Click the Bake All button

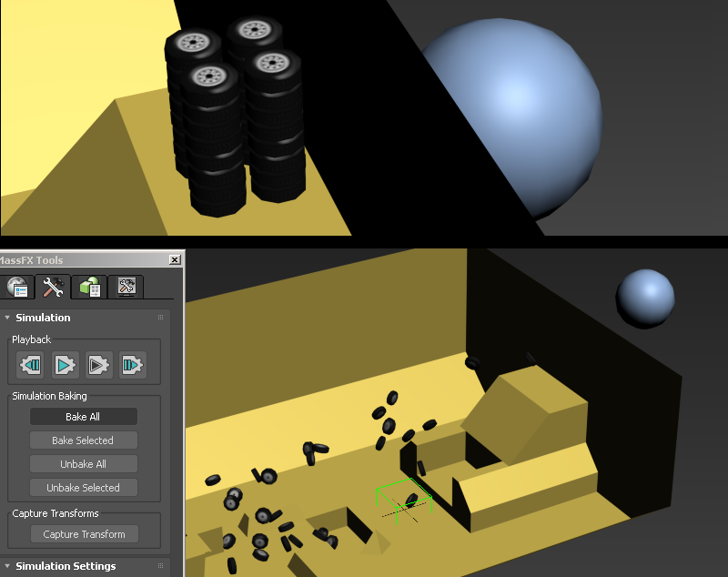pos(84,417)
